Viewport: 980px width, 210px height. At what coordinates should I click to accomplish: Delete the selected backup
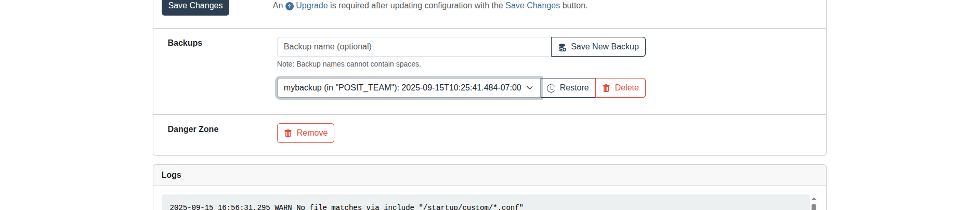pyautogui.click(x=620, y=88)
